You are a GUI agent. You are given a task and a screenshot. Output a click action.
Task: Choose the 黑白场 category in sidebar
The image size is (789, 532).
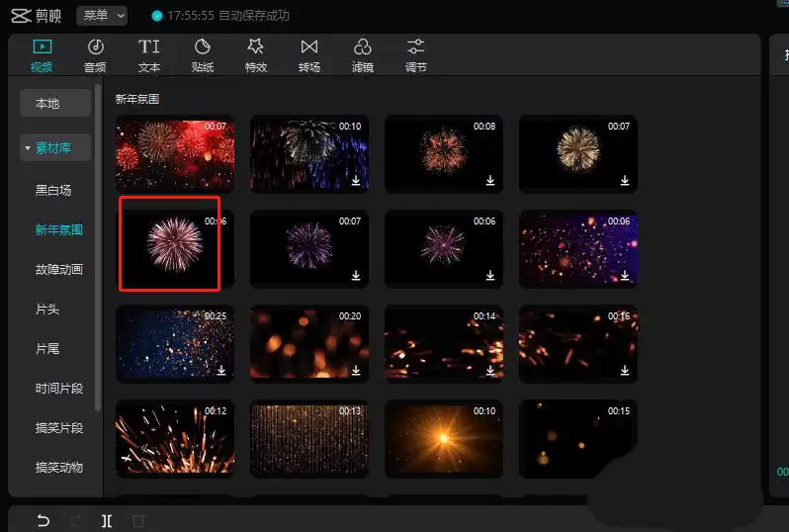[53, 190]
